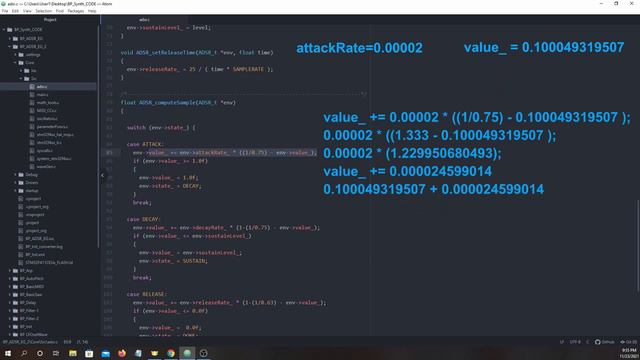This screenshot has height=360, width=640.
Task: Open the Git panel from status bar
Action: click(628, 342)
